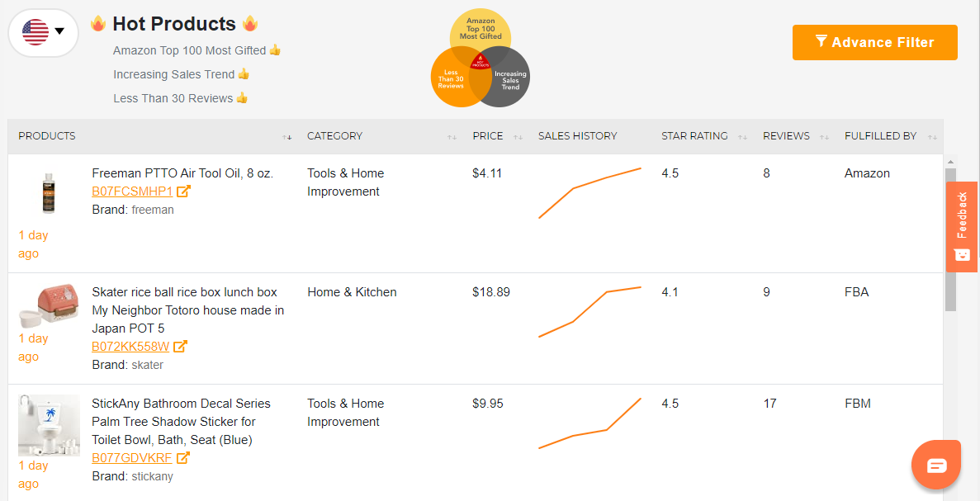
Task: Click the Feedback side tab
Action: (961, 227)
